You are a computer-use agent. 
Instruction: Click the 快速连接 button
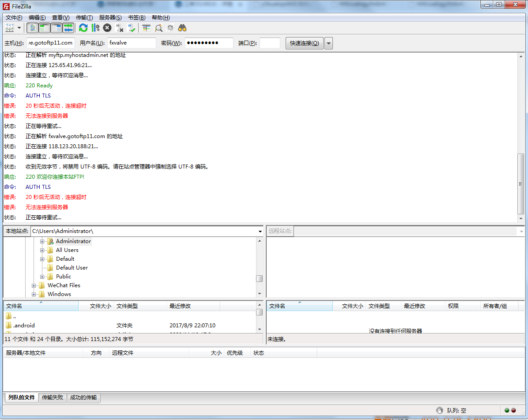[x=305, y=43]
